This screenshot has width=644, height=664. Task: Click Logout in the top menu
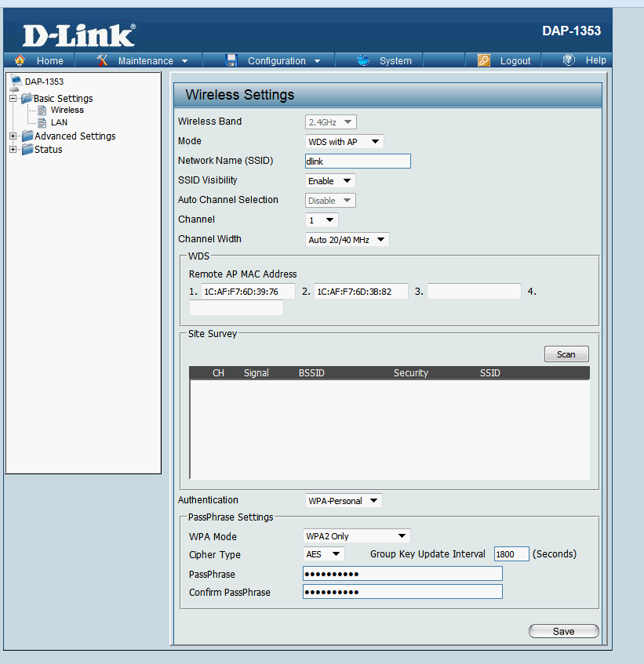515,61
